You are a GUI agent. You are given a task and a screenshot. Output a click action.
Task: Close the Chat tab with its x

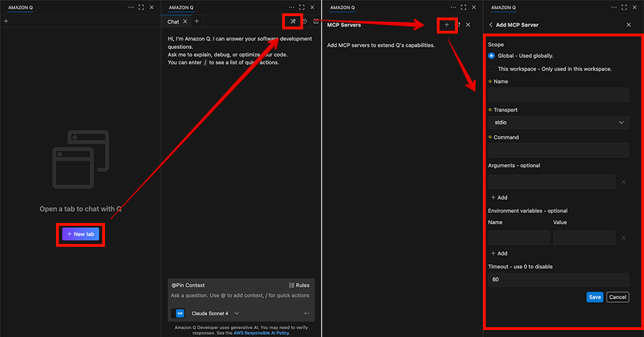point(185,22)
